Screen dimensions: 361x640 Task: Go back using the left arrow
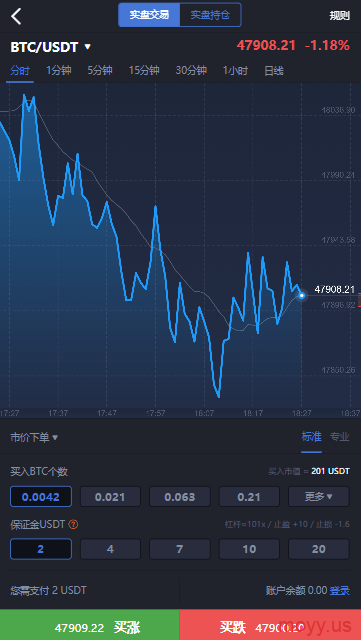pyautogui.click(x=16, y=16)
